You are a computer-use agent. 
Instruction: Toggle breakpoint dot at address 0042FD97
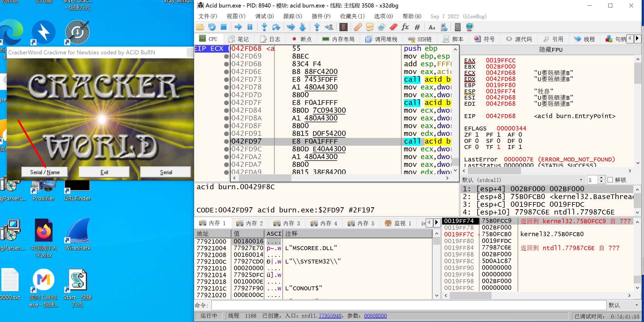click(226, 141)
